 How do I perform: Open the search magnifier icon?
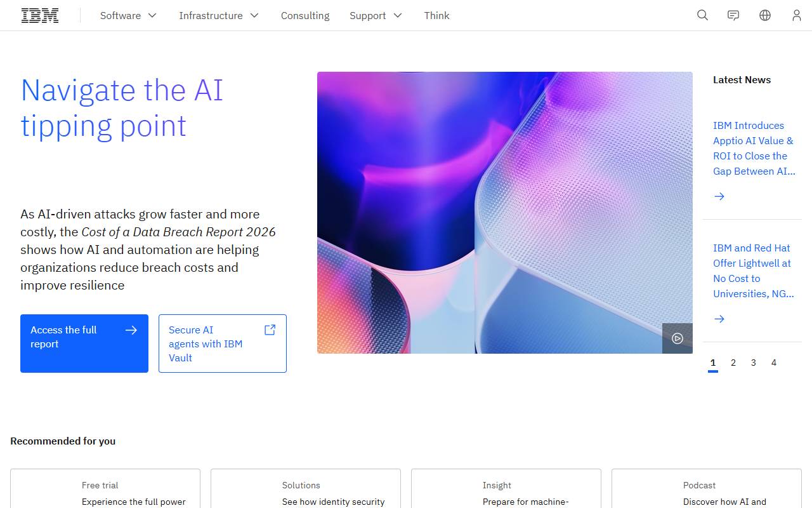pyautogui.click(x=702, y=15)
